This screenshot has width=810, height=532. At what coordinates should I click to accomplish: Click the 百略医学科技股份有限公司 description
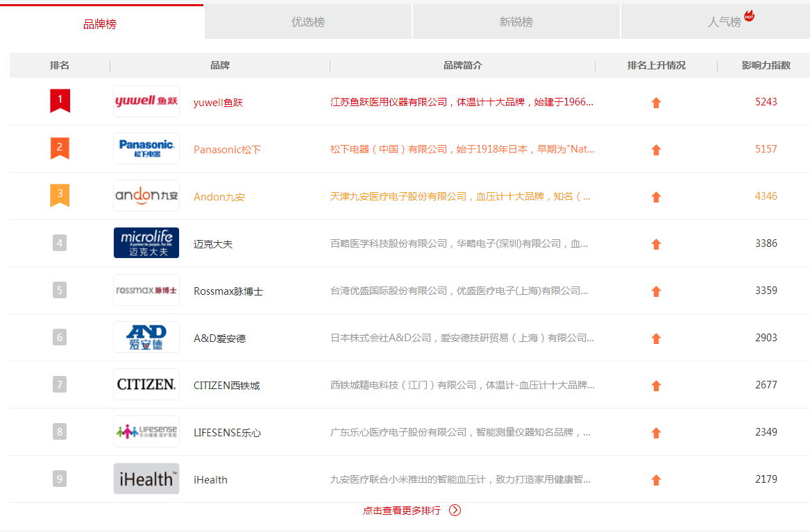[459, 243]
